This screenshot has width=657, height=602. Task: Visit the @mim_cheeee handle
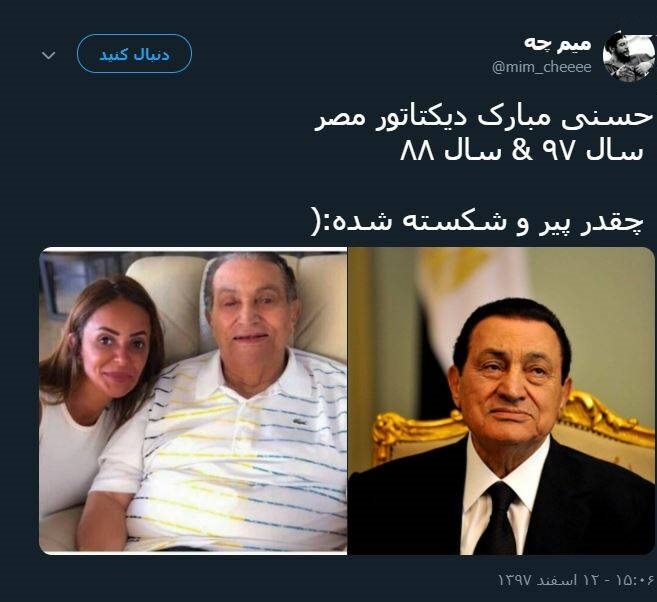(542, 67)
